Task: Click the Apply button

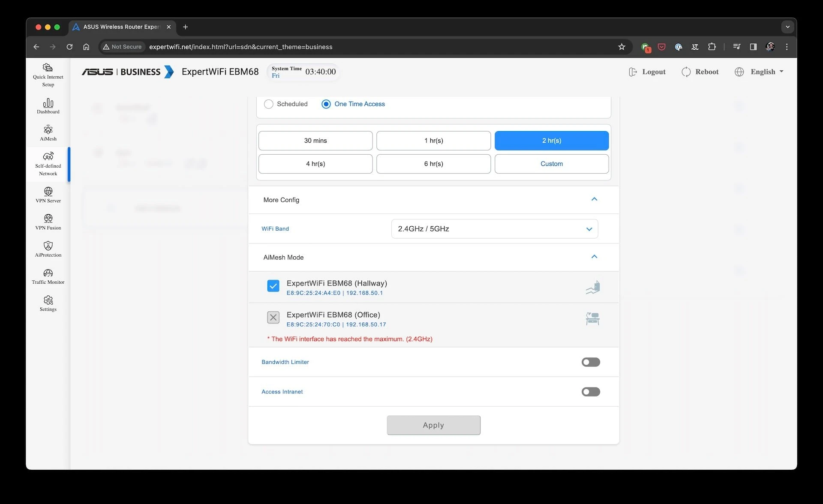Action: coord(433,425)
